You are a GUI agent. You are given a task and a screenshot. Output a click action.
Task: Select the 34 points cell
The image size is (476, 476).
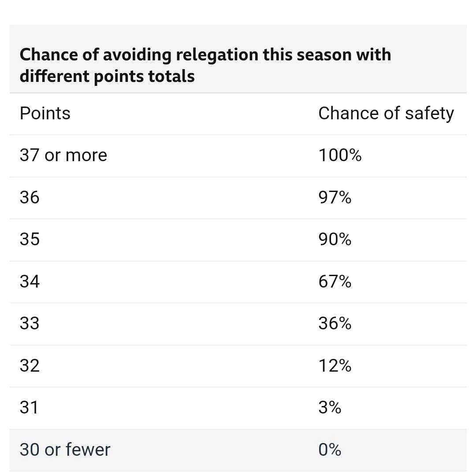click(x=30, y=281)
